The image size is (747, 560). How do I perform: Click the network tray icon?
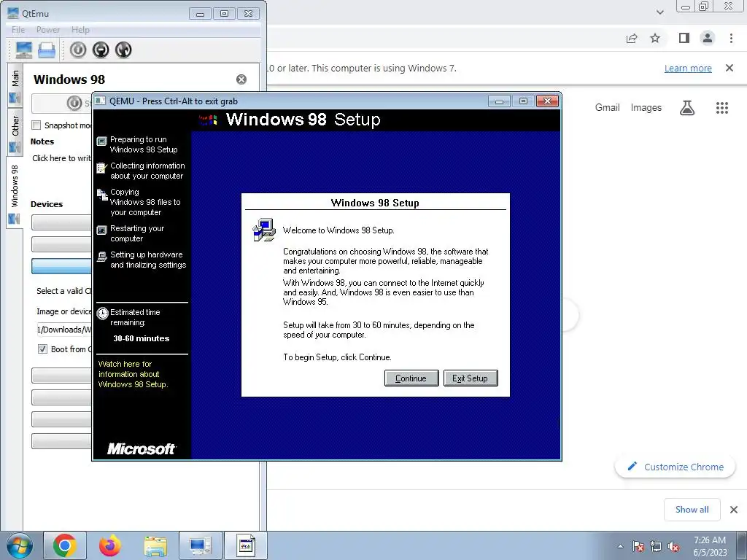(x=656, y=546)
